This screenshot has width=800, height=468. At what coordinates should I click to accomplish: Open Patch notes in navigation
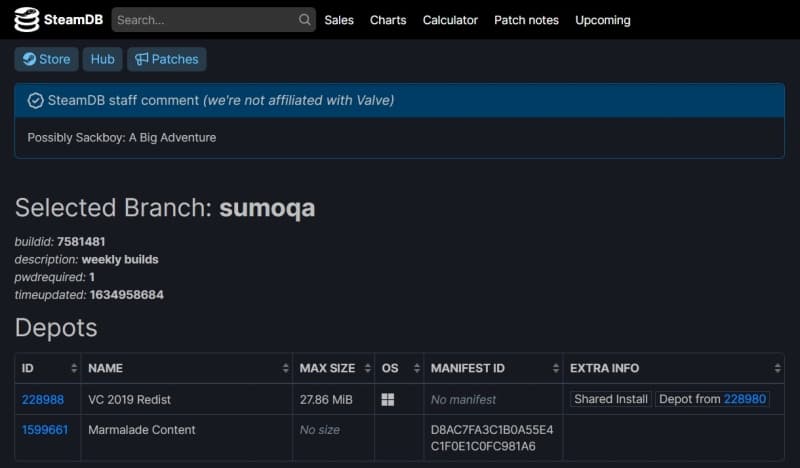(x=526, y=20)
